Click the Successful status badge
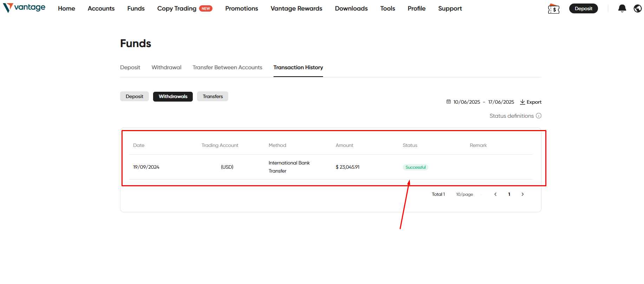The width and height of the screenshot is (644, 284). [x=415, y=167]
